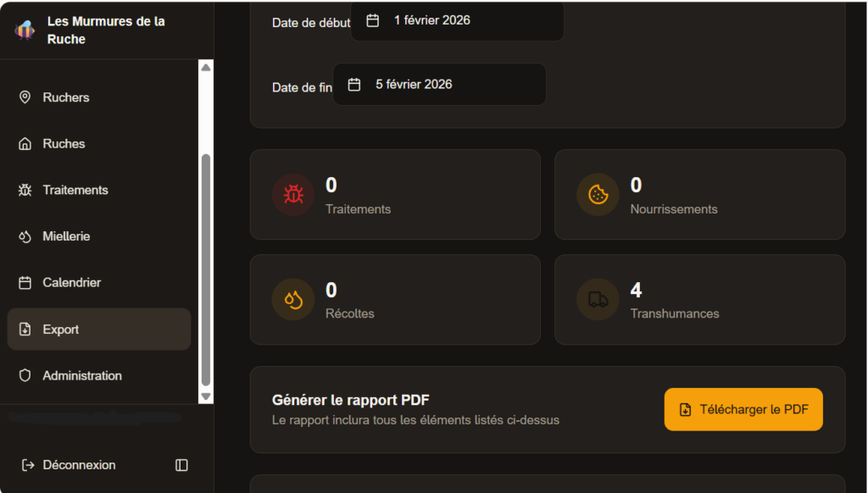Click the download icon beside Export
This screenshot has width=868, height=493.
[25, 329]
